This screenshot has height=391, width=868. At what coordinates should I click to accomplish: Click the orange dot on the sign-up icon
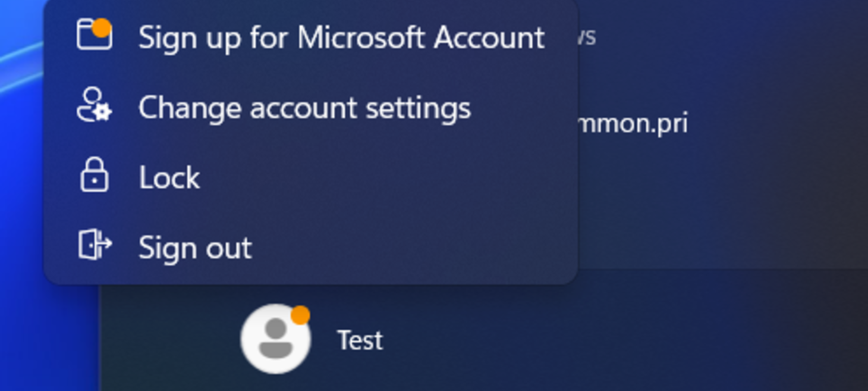[x=102, y=27]
